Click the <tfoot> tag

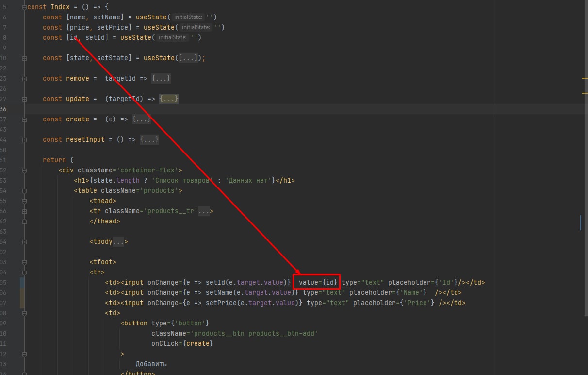coord(103,262)
